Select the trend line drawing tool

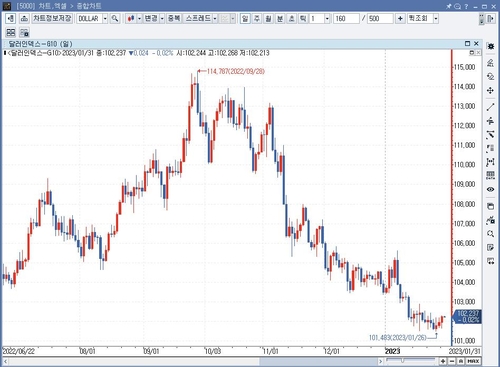tap(490, 107)
